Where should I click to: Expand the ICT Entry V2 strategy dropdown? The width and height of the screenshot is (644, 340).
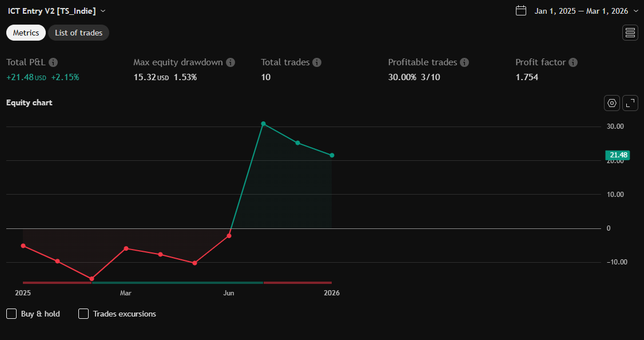(x=102, y=11)
